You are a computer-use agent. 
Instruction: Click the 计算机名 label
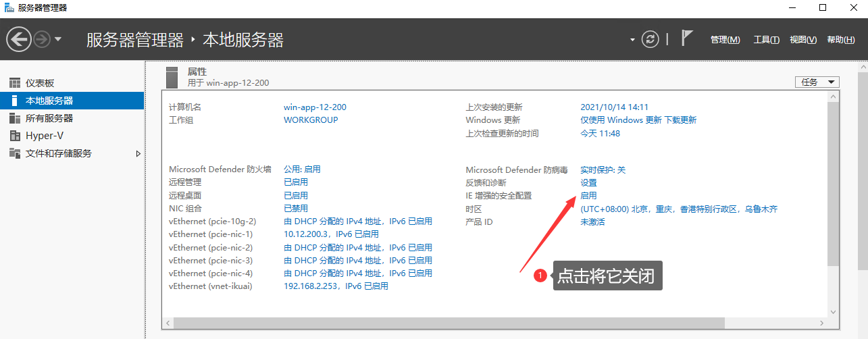(x=185, y=107)
